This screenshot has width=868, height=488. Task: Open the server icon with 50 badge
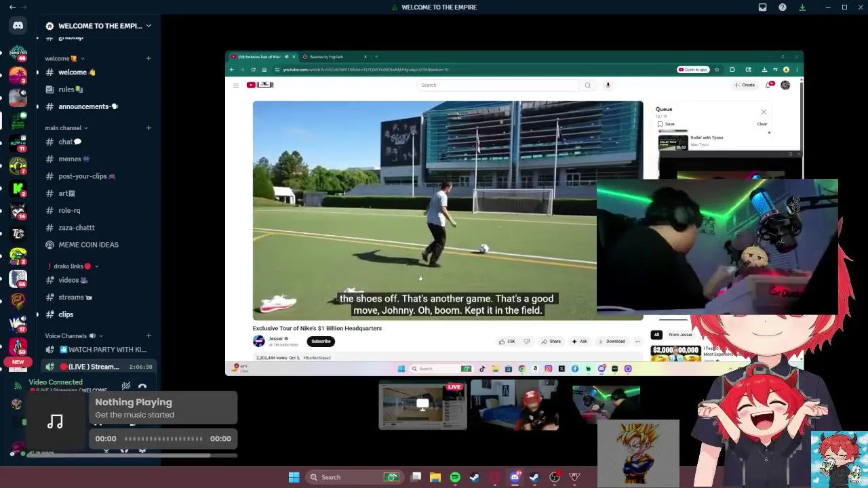(x=18, y=346)
